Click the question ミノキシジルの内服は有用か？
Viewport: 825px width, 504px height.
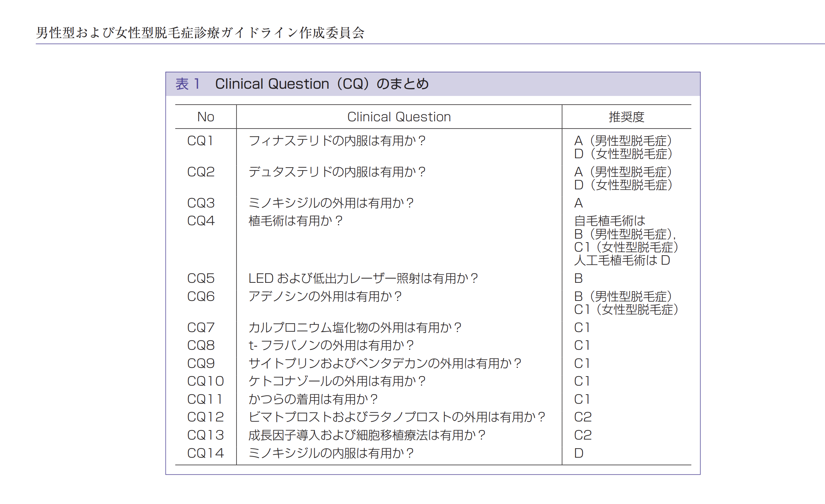[x=331, y=453]
